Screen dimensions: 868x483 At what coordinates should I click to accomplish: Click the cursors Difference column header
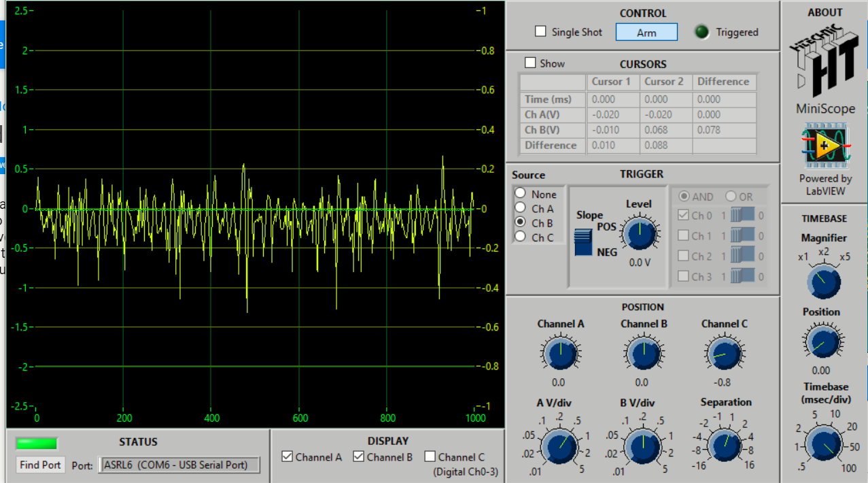click(x=725, y=82)
